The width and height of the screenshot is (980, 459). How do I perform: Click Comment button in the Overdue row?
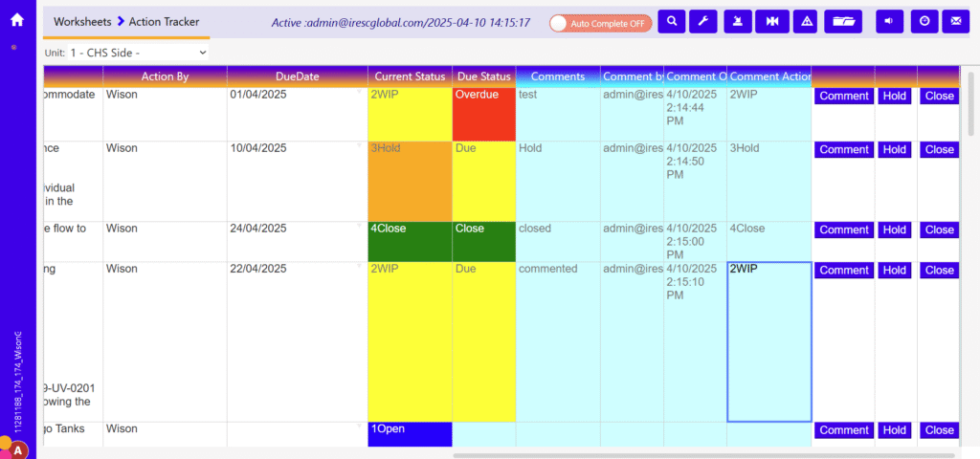click(843, 96)
